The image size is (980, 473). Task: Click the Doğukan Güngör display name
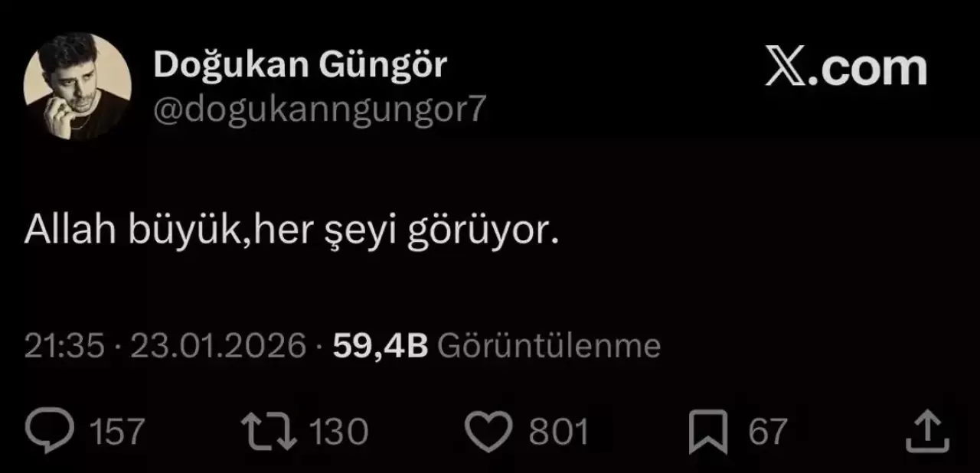click(x=299, y=67)
